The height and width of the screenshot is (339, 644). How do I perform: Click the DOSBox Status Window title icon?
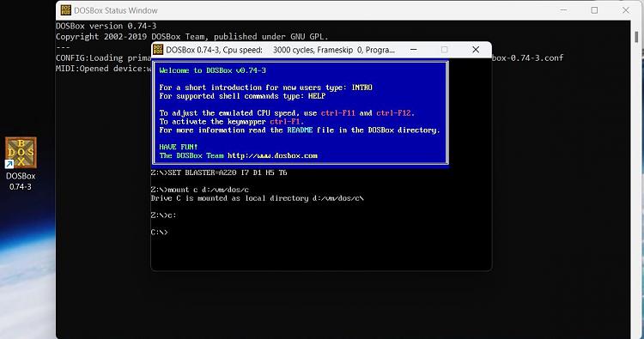pos(66,10)
